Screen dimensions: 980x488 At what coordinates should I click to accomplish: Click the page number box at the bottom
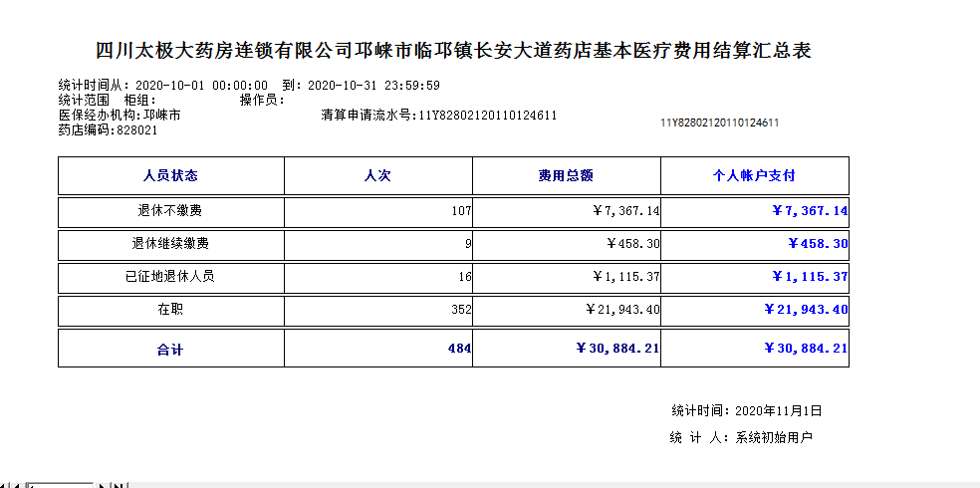60,485
